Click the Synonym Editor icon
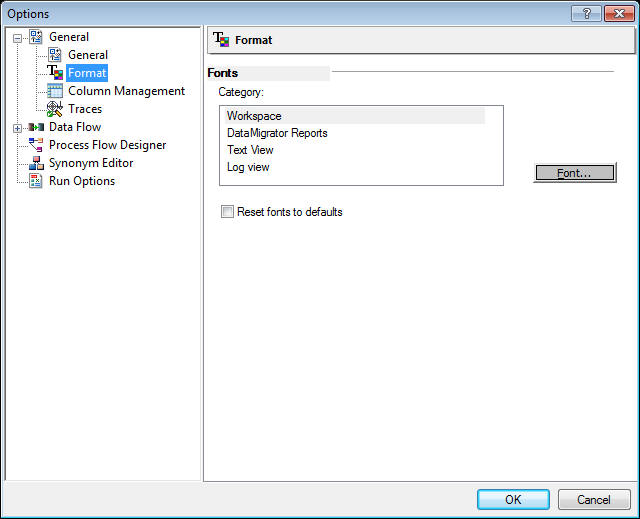Viewport: 640px width, 519px height. [36, 163]
